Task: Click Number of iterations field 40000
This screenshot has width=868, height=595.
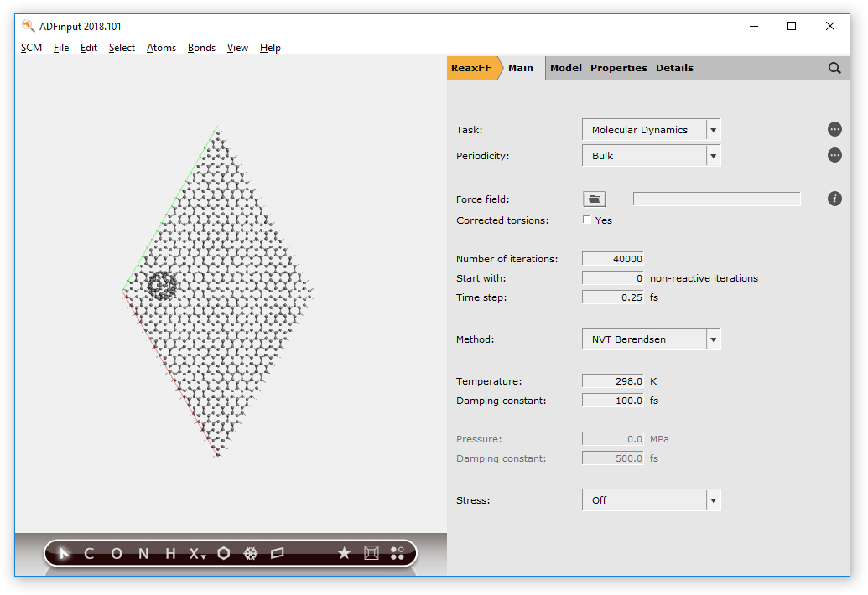Action: [613, 259]
